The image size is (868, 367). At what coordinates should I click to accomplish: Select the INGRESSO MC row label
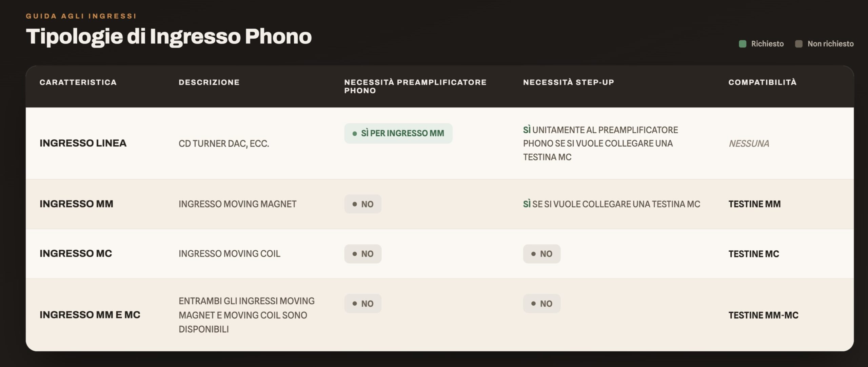pyautogui.click(x=76, y=253)
